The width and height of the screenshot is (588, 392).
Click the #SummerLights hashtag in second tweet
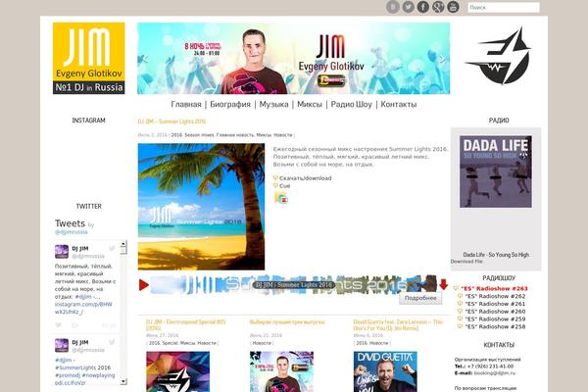[75, 367]
